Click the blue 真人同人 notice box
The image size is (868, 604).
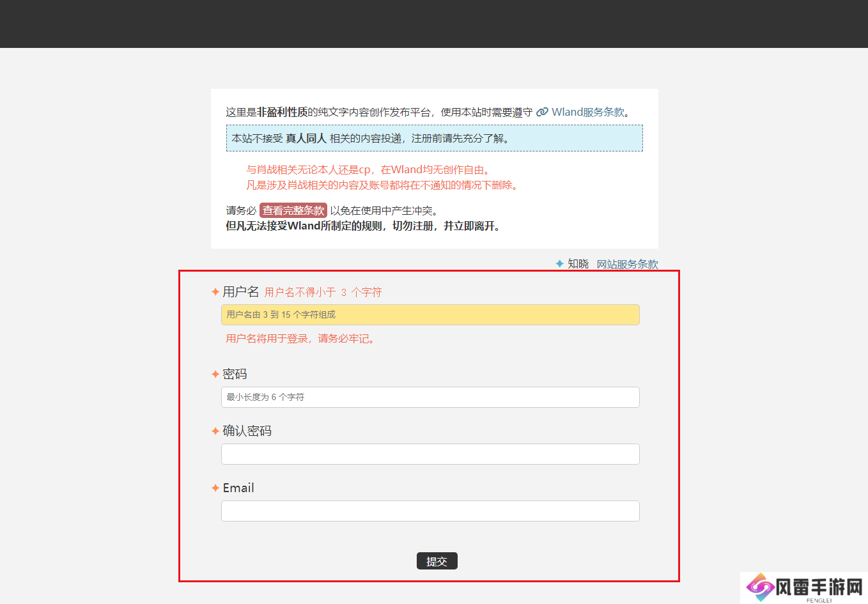(434, 138)
